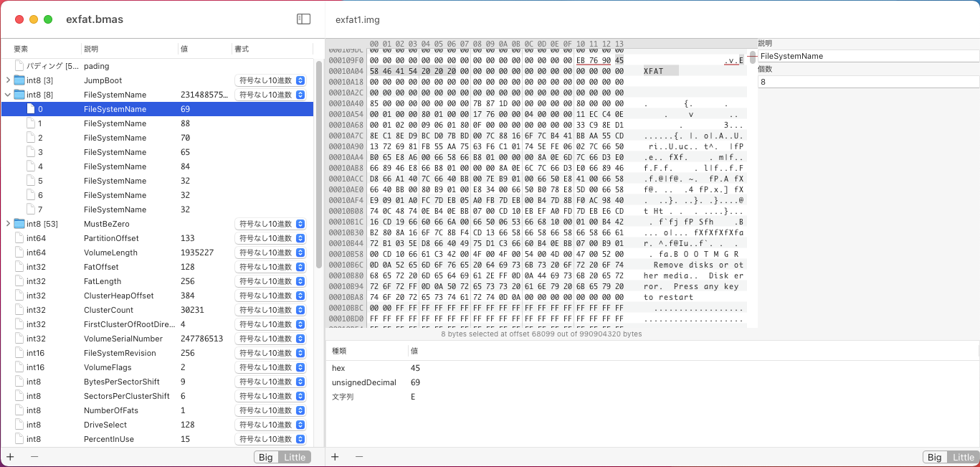
Task: Select the SectorsPerClusterShift row
Action: point(157,396)
